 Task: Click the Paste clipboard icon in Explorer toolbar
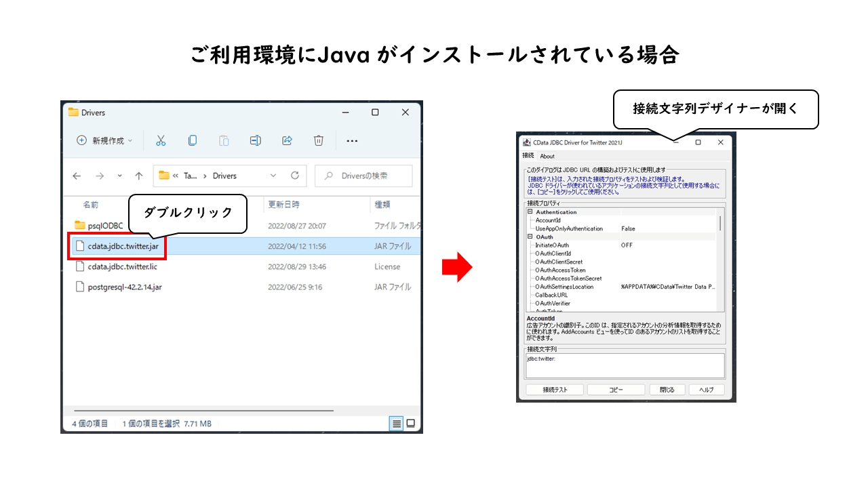(x=224, y=140)
